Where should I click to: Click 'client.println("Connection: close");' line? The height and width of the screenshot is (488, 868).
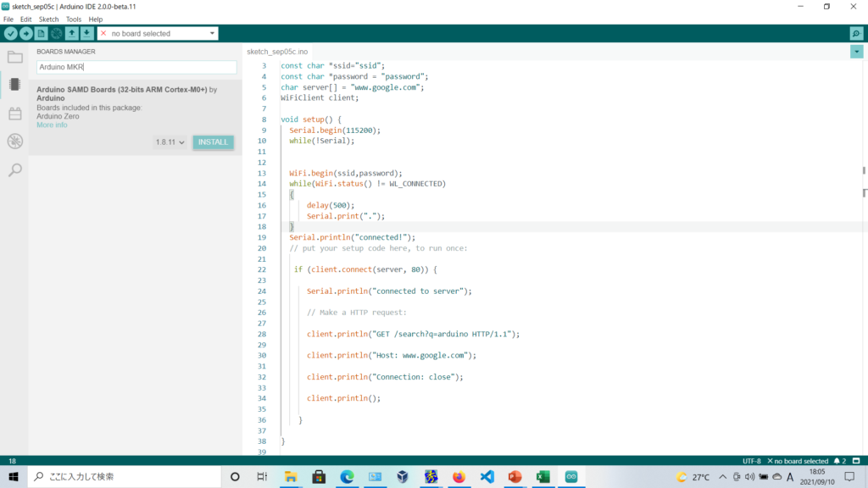(385, 377)
